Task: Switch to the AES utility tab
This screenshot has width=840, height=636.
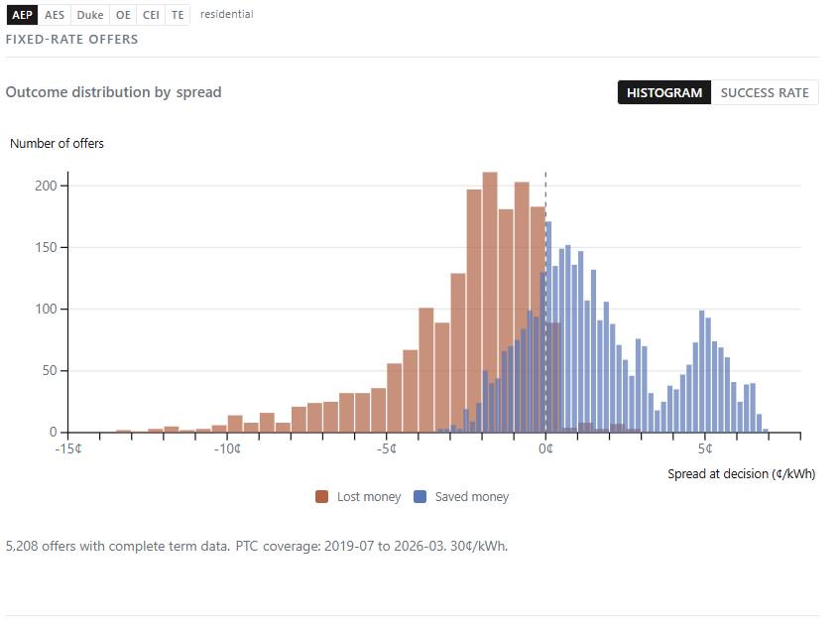Action: [x=55, y=15]
